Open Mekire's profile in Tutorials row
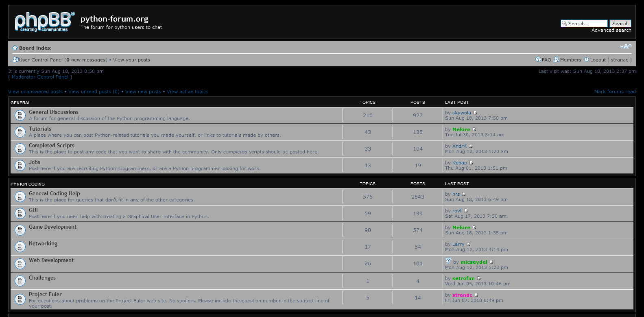Image resolution: width=644 pixels, height=317 pixels. [461, 130]
